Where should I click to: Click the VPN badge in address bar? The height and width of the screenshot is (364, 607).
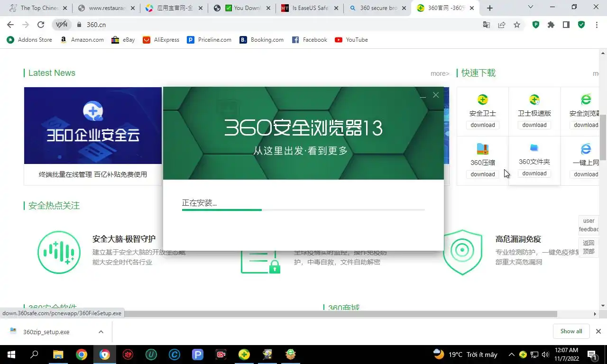62,25
